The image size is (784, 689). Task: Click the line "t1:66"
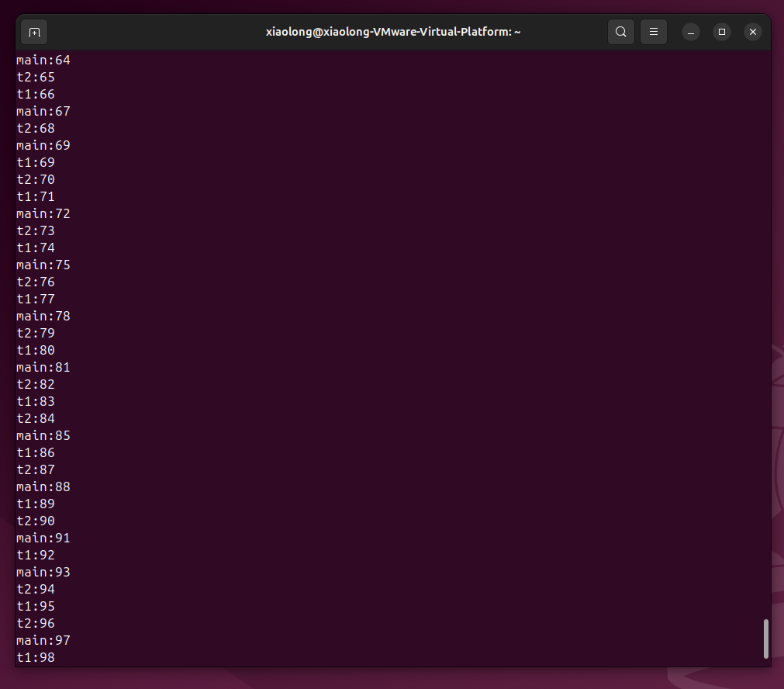tap(36, 94)
